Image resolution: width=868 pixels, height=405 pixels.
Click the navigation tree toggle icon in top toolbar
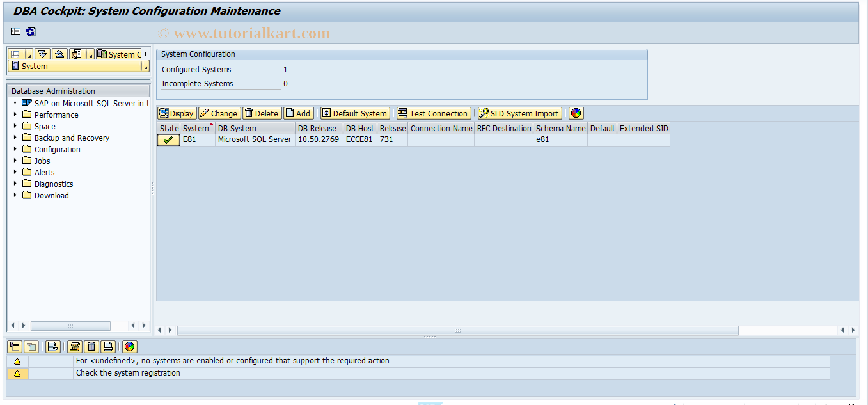click(x=15, y=31)
